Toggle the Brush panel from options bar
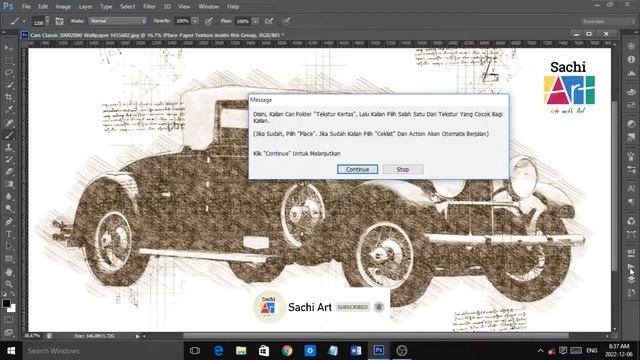The image size is (640, 360). coord(60,21)
